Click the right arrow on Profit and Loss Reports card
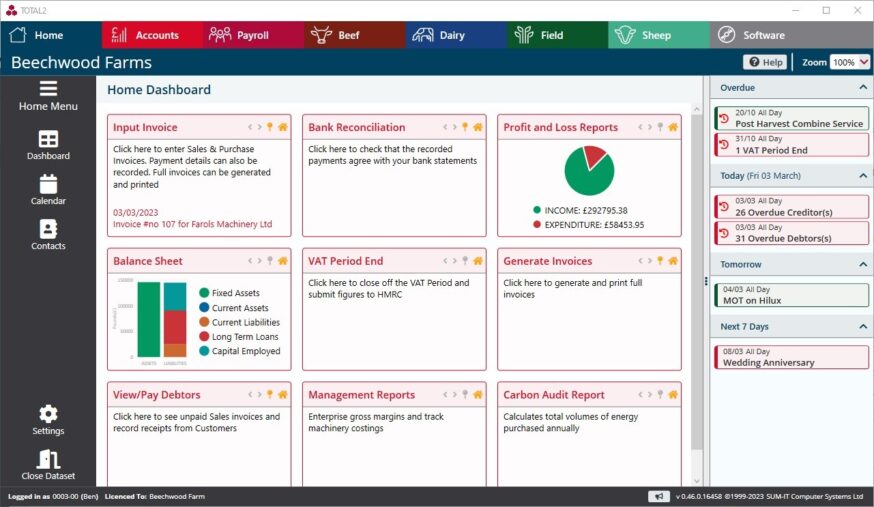 pos(649,128)
